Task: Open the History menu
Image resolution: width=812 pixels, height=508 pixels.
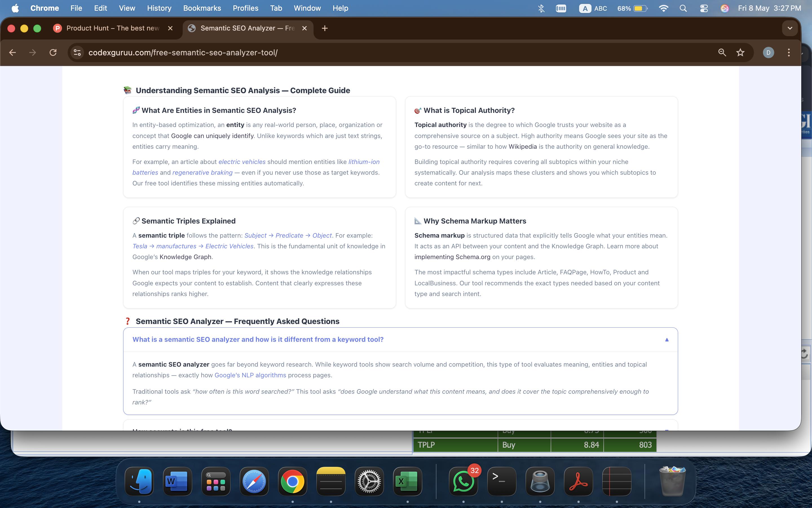Action: pos(159,8)
